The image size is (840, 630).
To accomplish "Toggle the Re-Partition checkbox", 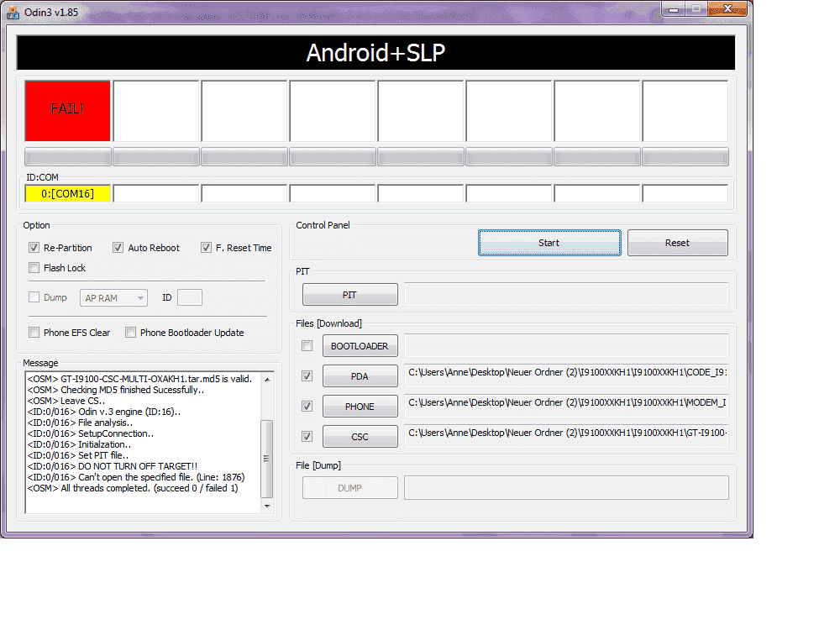I will pyautogui.click(x=34, y=248).
